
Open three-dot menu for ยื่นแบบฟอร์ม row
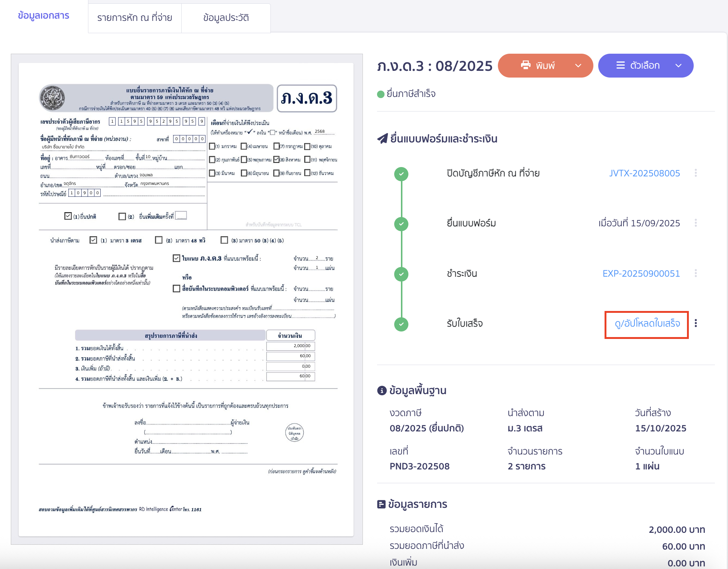pyautogui.click(x=696, y=223)
